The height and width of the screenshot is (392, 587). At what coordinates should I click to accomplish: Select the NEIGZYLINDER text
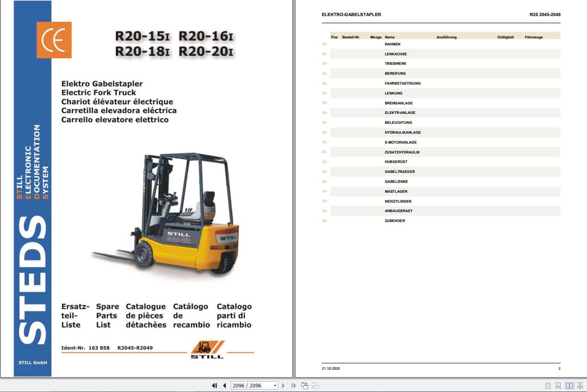tap(398, 201)
